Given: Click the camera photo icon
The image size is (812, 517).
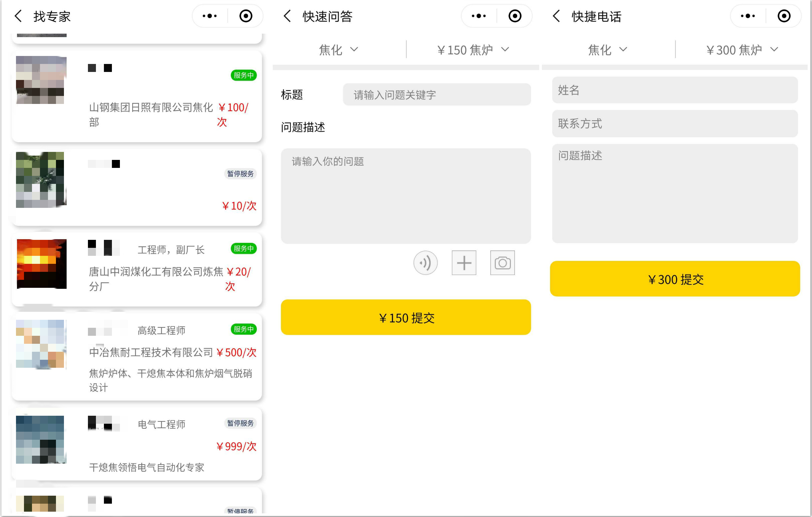Looking at the screenshot, I should coord(502,263).
